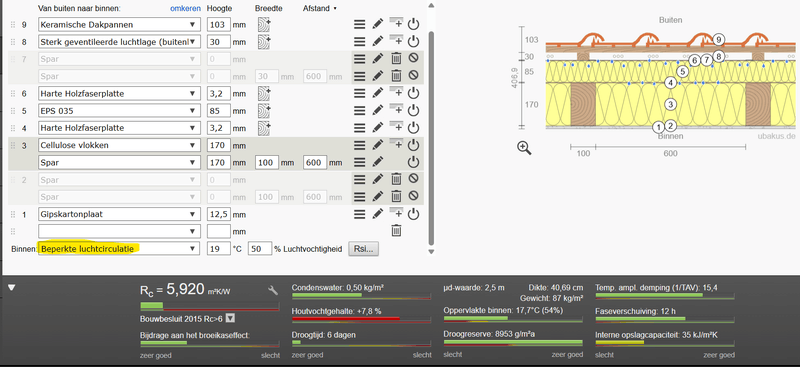Zoom the cross-section drawing with the magnifier icon
800x367 pixels.
click(x=524, y=148)
